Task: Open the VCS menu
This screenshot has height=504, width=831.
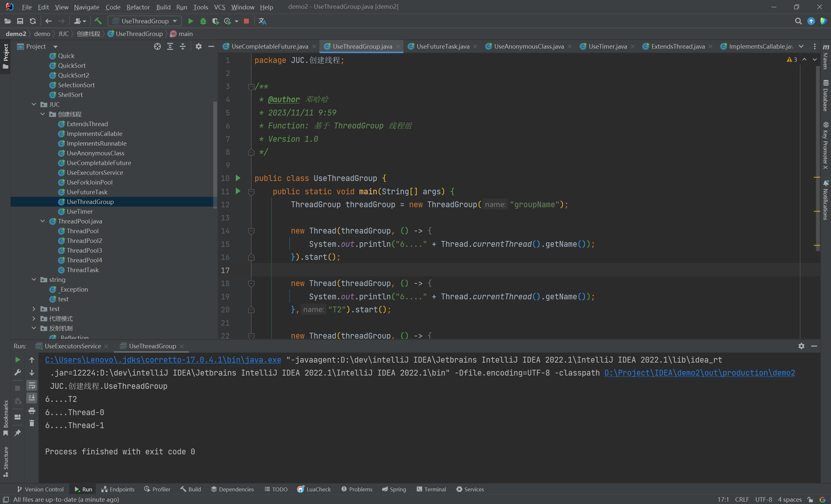Action: 219,7
